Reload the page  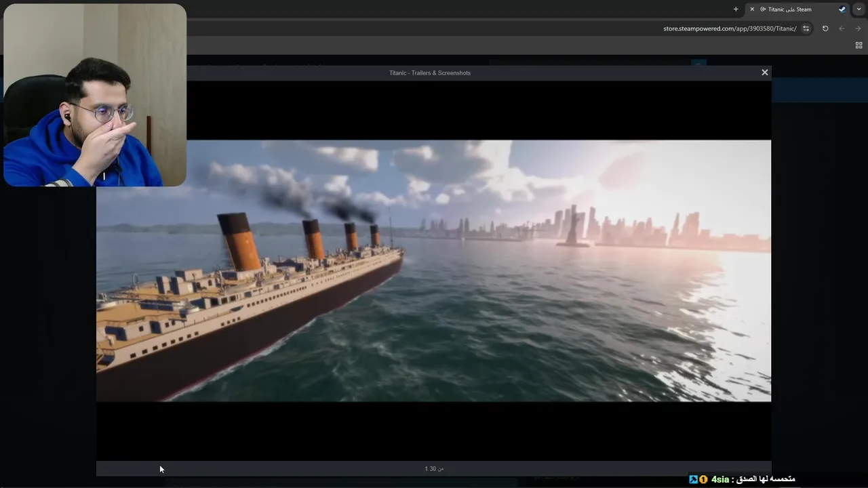click(x=825, y=28)
